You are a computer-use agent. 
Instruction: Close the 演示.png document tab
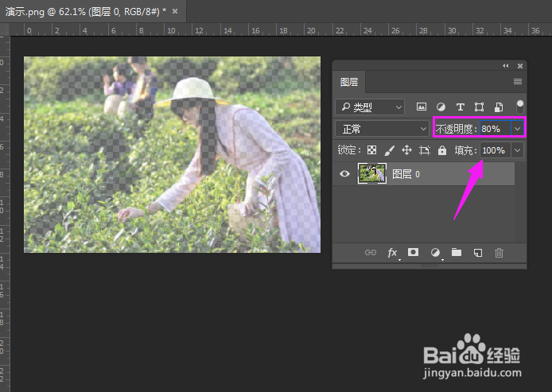175,12
